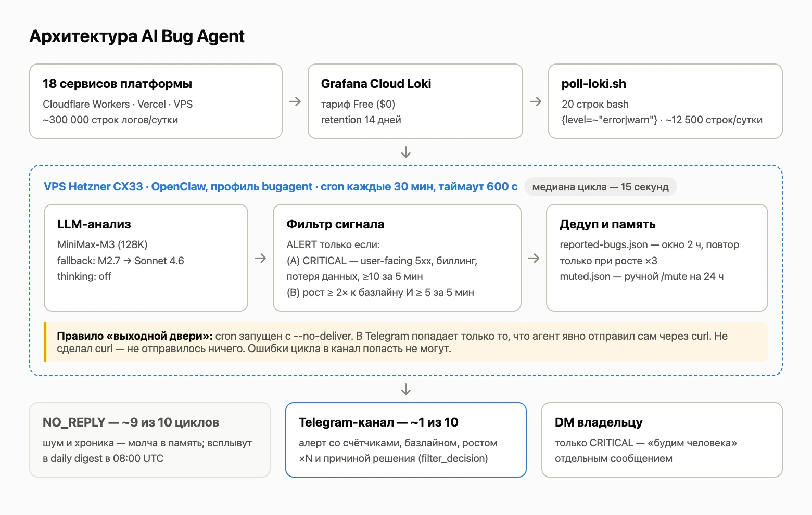Click the arrow between platform services and Grafana Loki
812x515 pixels.
pos(295,101)
